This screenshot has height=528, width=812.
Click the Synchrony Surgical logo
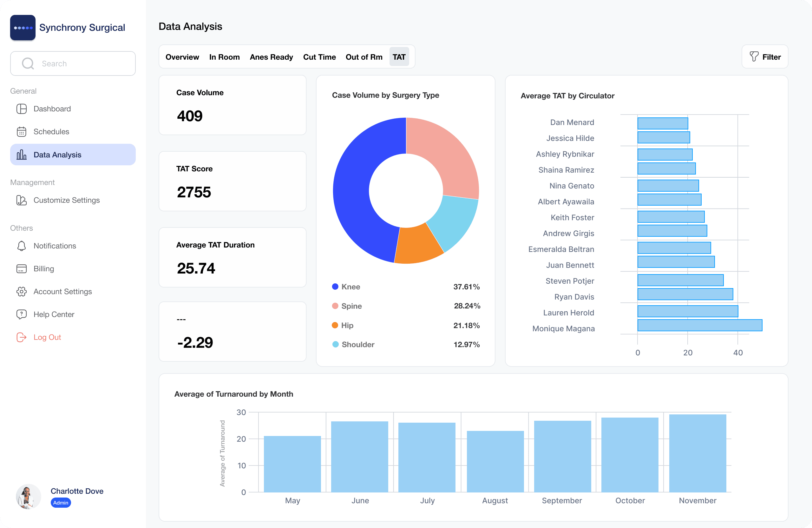tap(23, 27)
